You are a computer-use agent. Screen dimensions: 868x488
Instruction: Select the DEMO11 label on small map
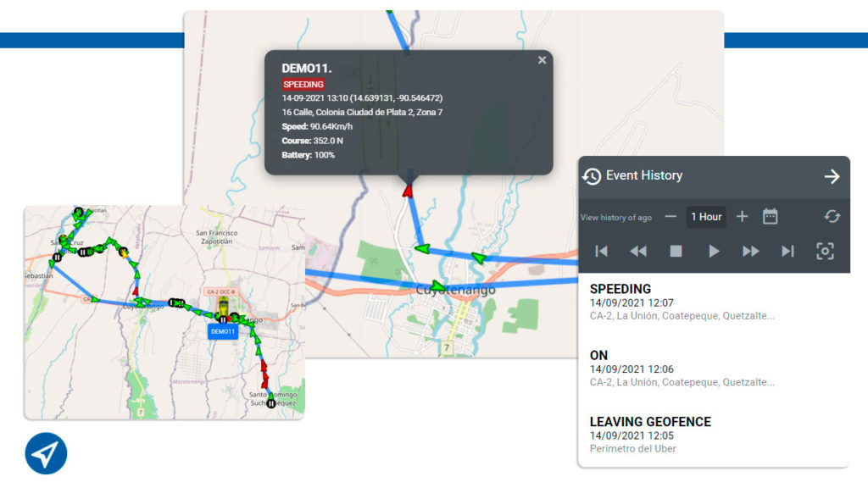tap(223, 331)
